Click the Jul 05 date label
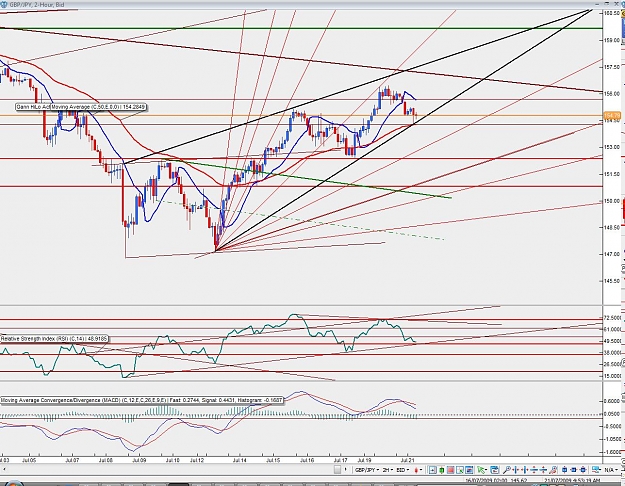Screen dimensions: 625x486 coord(29,460)
